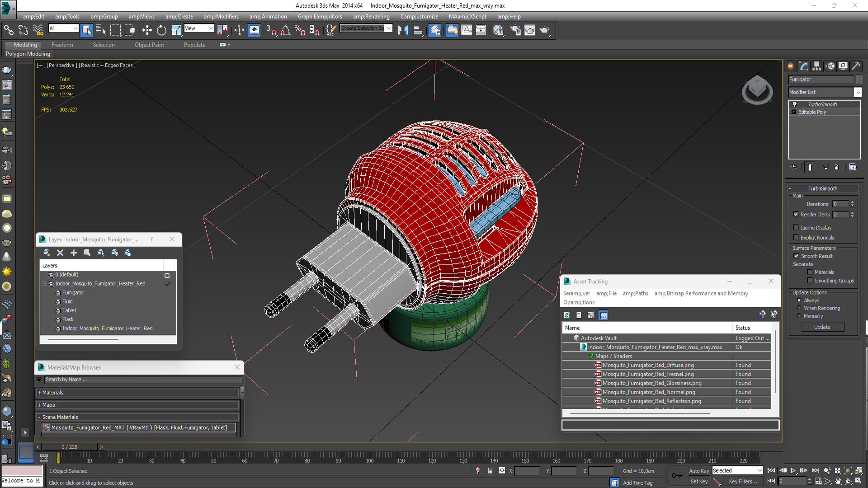Click Add Time Tag
Viewport: 868px width, 488px height.
pos(637,483)
